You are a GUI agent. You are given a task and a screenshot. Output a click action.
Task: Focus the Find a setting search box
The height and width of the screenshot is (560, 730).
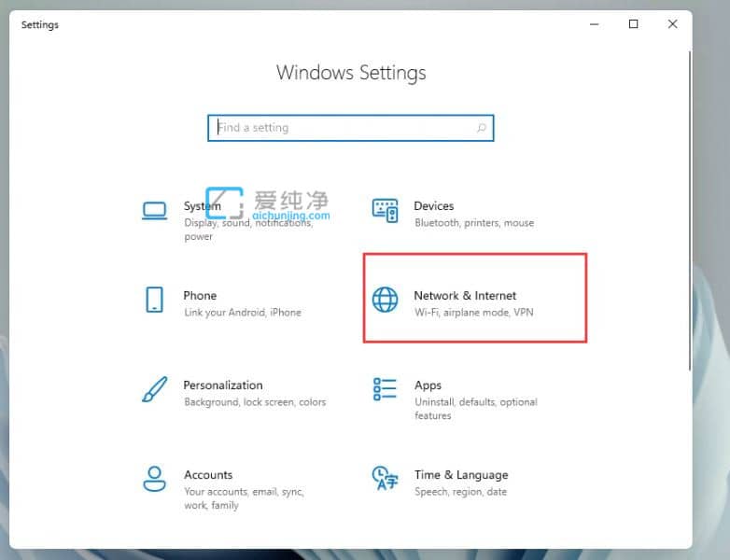(x=351, y=128)
